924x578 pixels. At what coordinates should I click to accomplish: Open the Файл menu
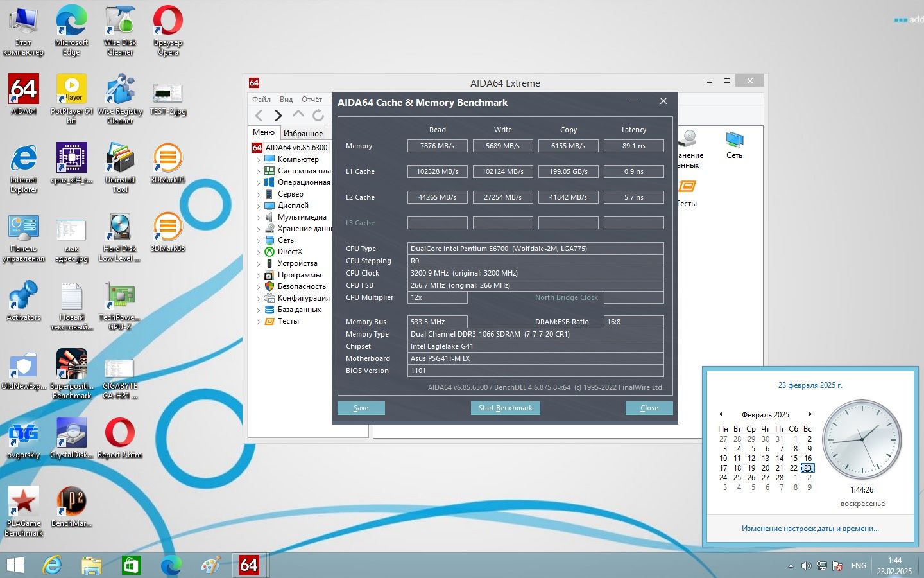(x=261, y=100)
